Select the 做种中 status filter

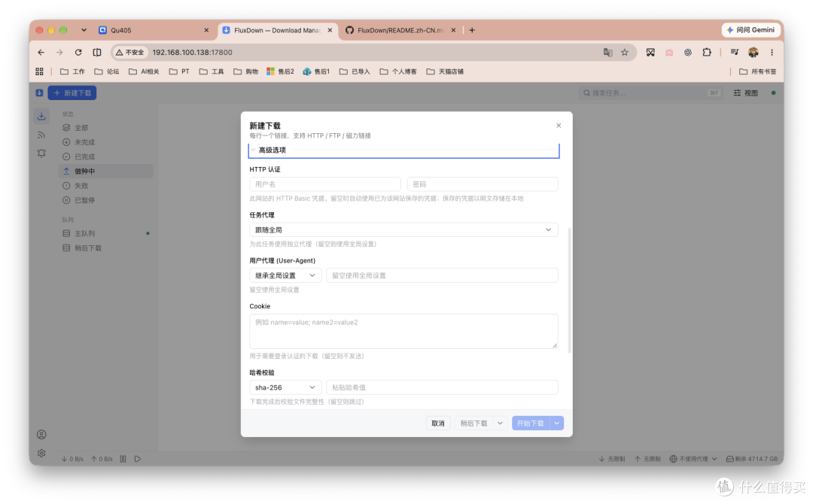pos(106,171)
